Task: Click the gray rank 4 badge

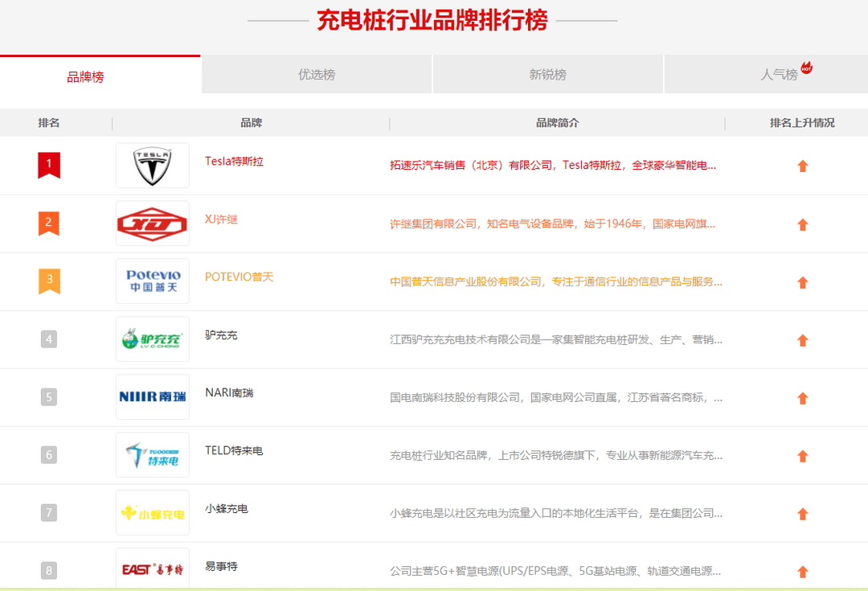Action: 49,339
